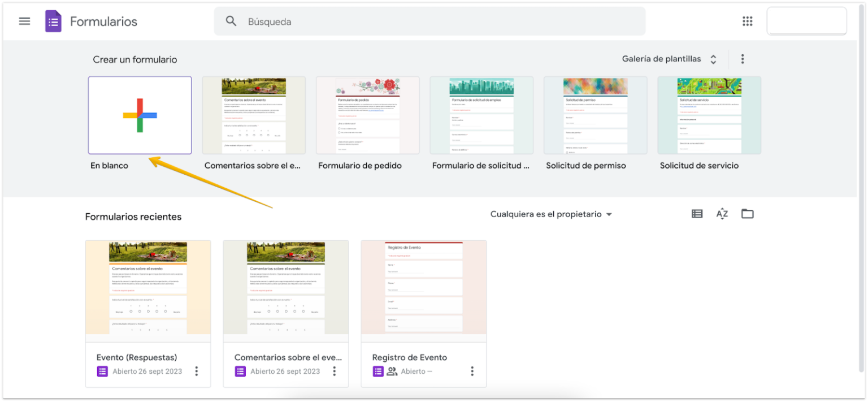Screen dimensions: 868x402
Task: Switch recent forms to list view
Action: (x=696, y=213)
